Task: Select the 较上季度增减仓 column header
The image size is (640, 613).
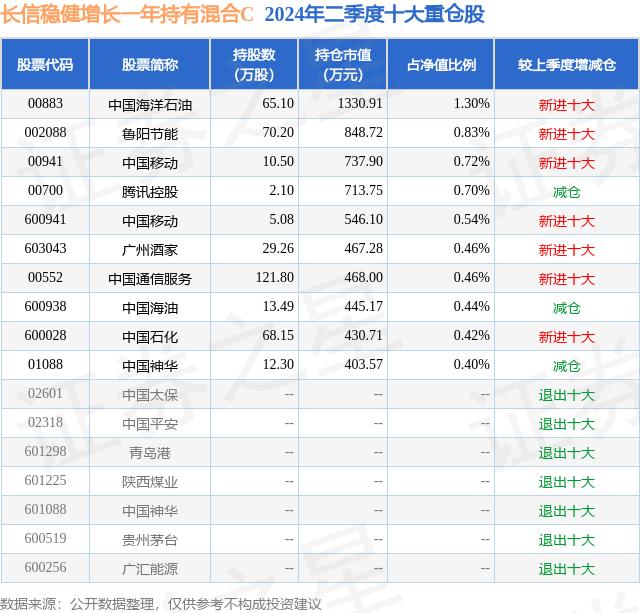Action: [567, 64]
